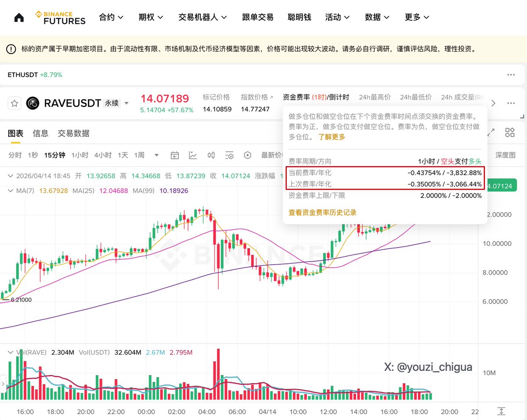Click 了解更多 link in funding tooltip

[332, 137]
